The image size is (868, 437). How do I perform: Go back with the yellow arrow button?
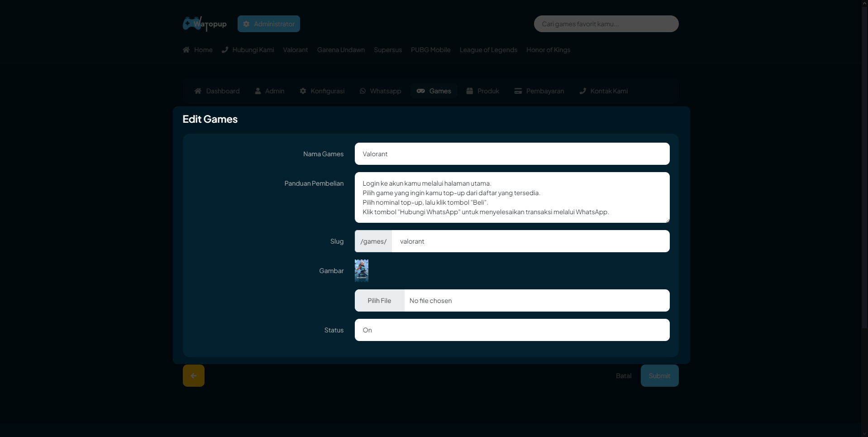[194, 376]
